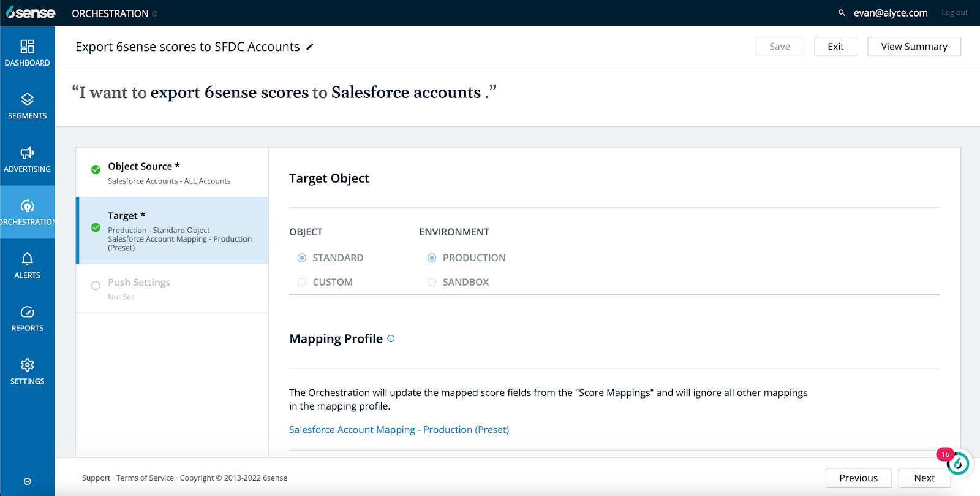Click the evan@alyce.com account text
980x496 pixels.
tap(891, 13)
